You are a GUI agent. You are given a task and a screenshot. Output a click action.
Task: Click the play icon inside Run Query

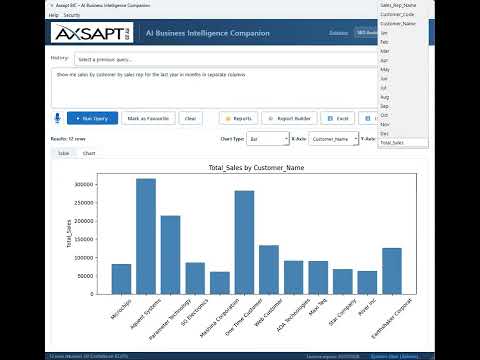(x=78, y=118)
